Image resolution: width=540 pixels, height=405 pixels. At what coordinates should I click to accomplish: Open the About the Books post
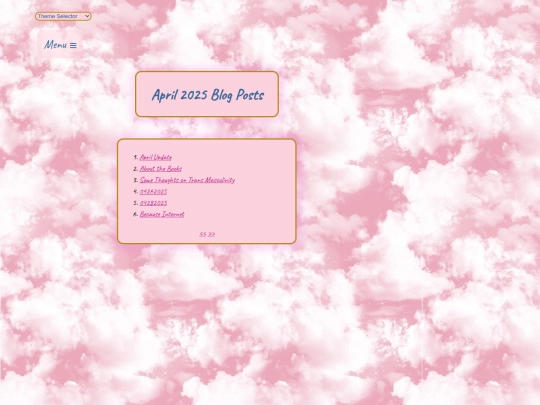[x=161, y=169]
